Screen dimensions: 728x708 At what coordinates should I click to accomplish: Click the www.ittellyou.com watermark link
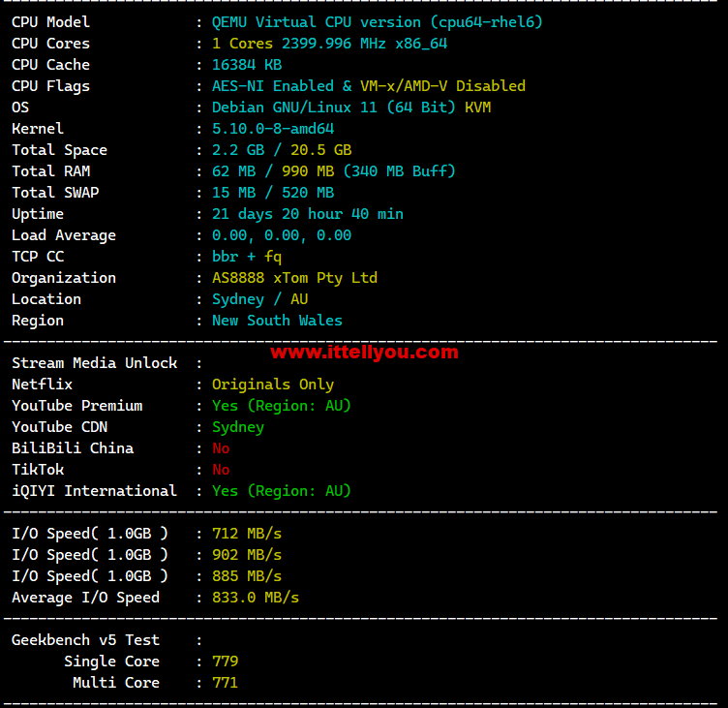364,352
